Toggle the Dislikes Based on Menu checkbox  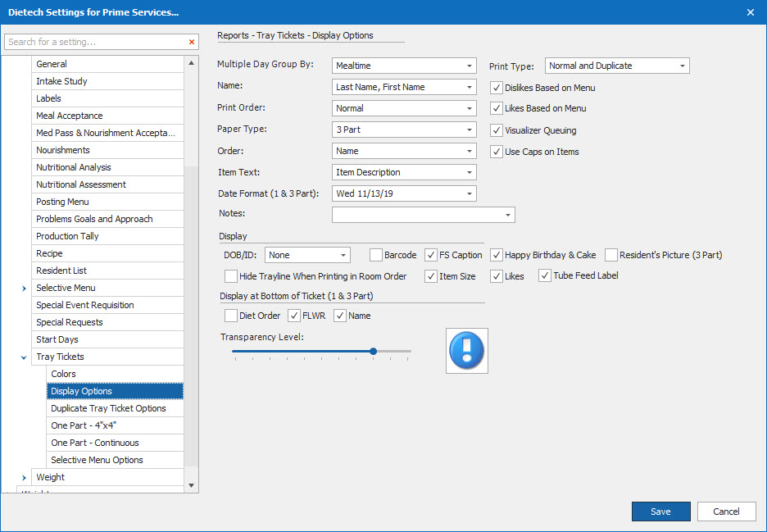tap(497, 88)
